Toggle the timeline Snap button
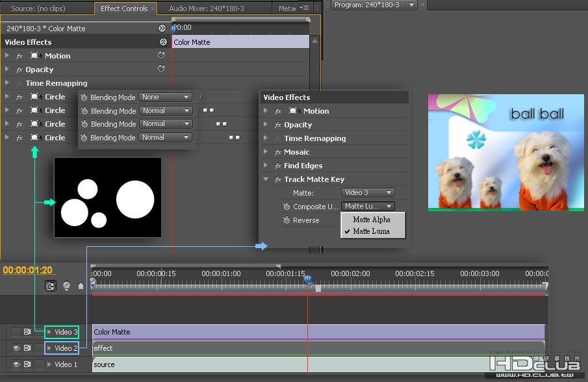The height and width of the screenshot is (382, 588). click(50, 286)
